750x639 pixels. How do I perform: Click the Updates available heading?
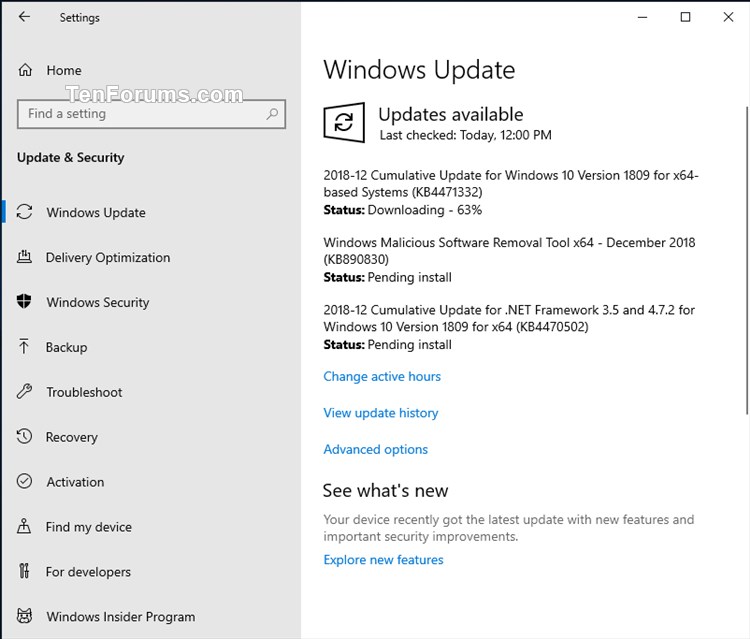tap(451, 115)
